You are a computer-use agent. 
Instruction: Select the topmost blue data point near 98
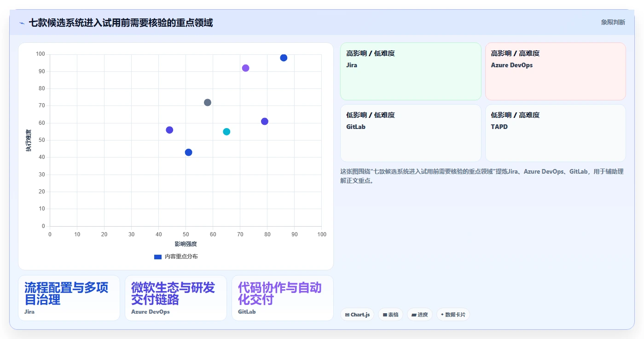[x=284, y=58]
